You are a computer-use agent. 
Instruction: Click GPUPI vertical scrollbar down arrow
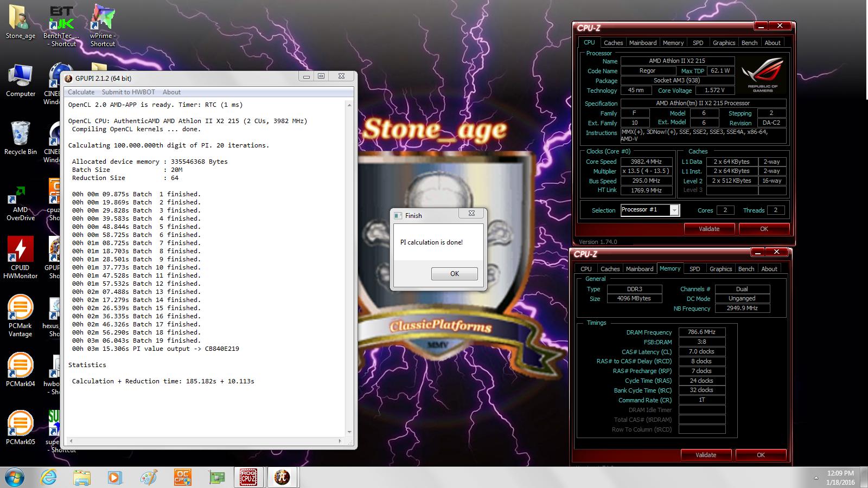pyautogui.click(x=349, y=432)
